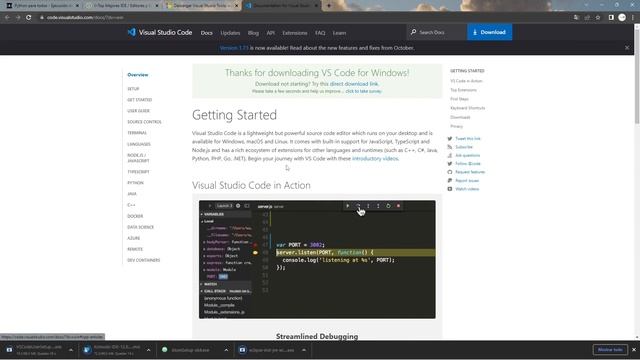Click the Request features GitHub icon
This screenshot has width=640, height=360.
tap(450, 172)
